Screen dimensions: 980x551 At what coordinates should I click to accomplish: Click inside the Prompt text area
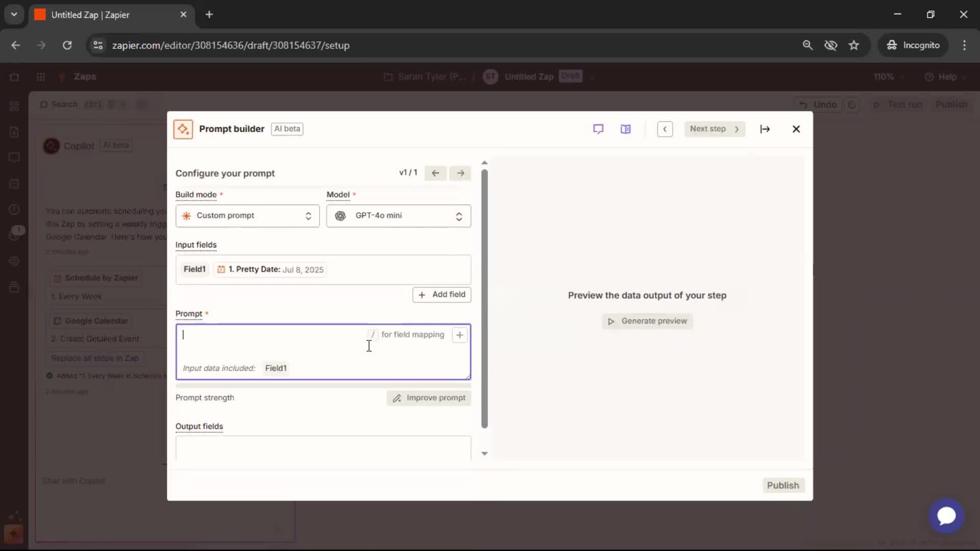323,352
